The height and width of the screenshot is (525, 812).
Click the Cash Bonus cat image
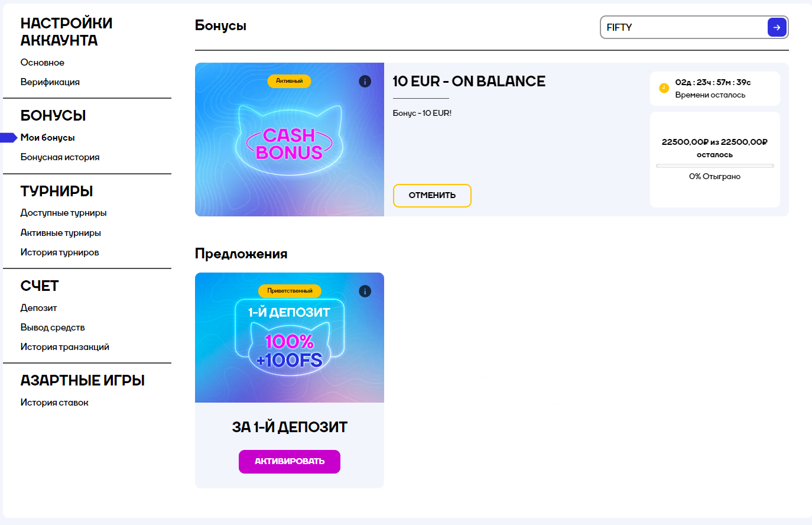[x=290, y=140]
